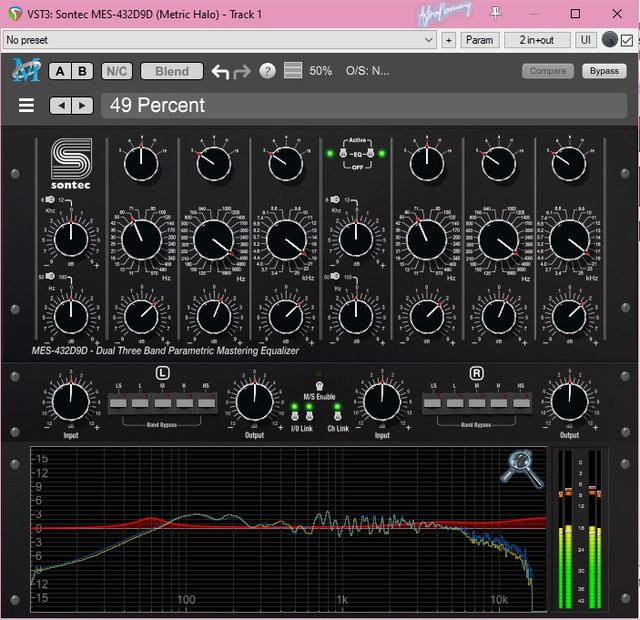640x620 pixels.
Task: Open the hamburger preset menu
Action: click(27, 105)
